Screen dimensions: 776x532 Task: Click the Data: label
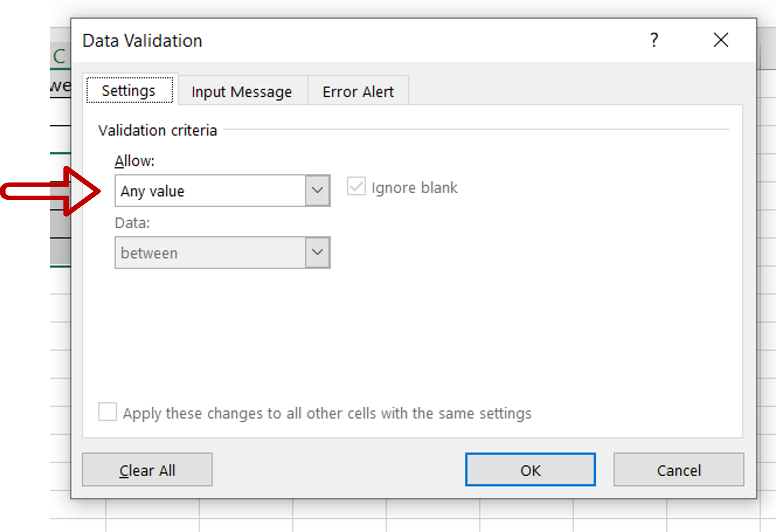point(132,223)
